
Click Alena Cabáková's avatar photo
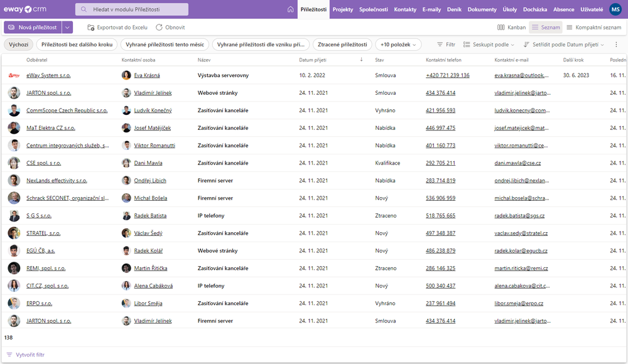(126, 286)
